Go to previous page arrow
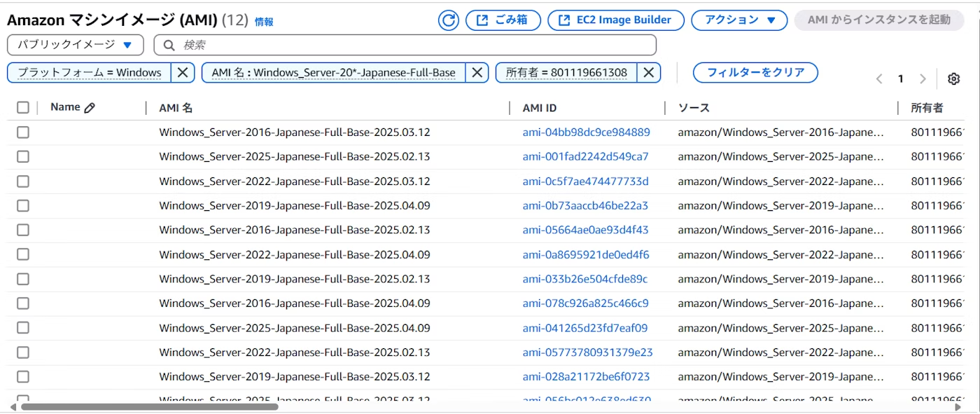Viewport: 980px width, 414px height. pos(879,79)
